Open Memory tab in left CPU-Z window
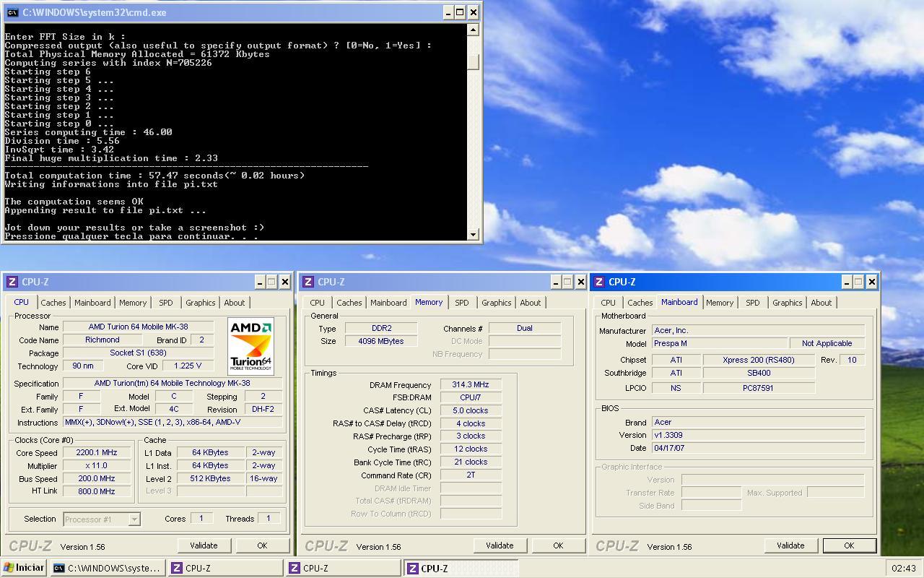The height and width of the screenshot is (578, 924). [133, 303]
